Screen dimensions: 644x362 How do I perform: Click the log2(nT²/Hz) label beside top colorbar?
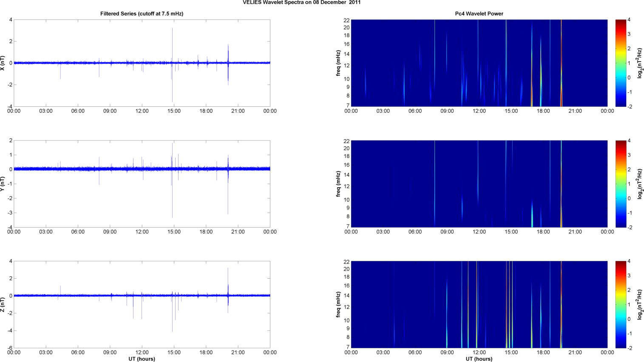pos(640,63)
